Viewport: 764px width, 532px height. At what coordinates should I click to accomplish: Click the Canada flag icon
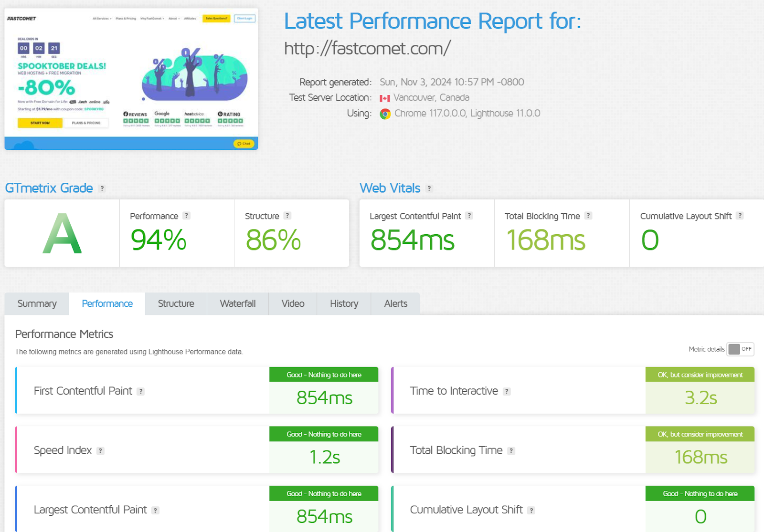click(384, 97)
